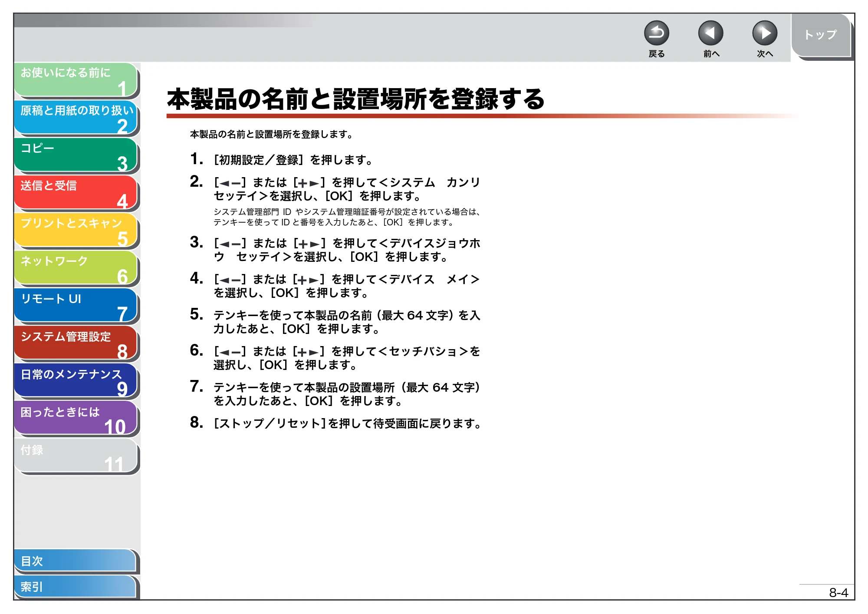Open the 目次 (table of contents) button
Image resolution: width=868 pixels, height=614 pixels.
pos(75,561)
